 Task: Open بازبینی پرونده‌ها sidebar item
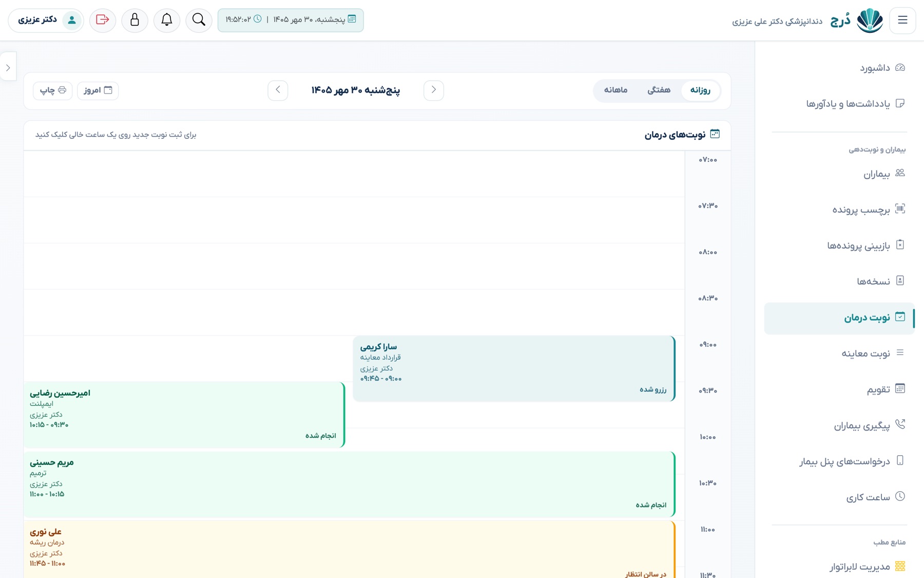tap(839, 246)
